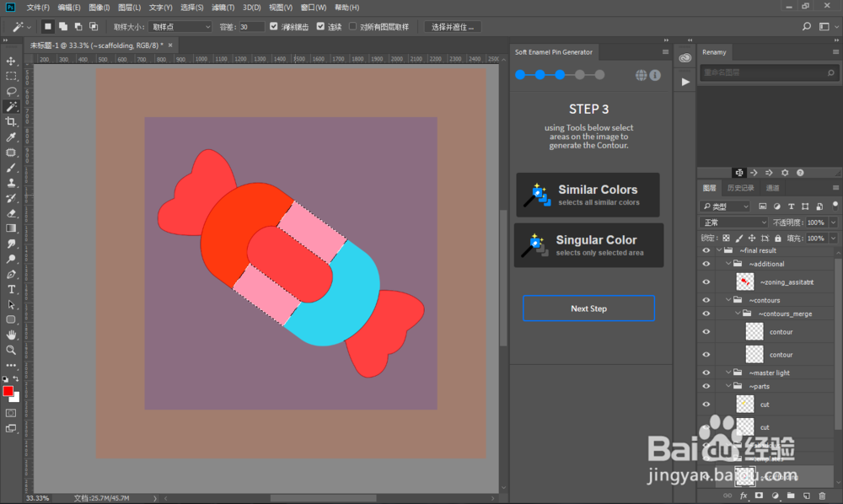Select the Hand tool
Image resolution: width=843 pixels, height=504 pixels.
(11, 335)
